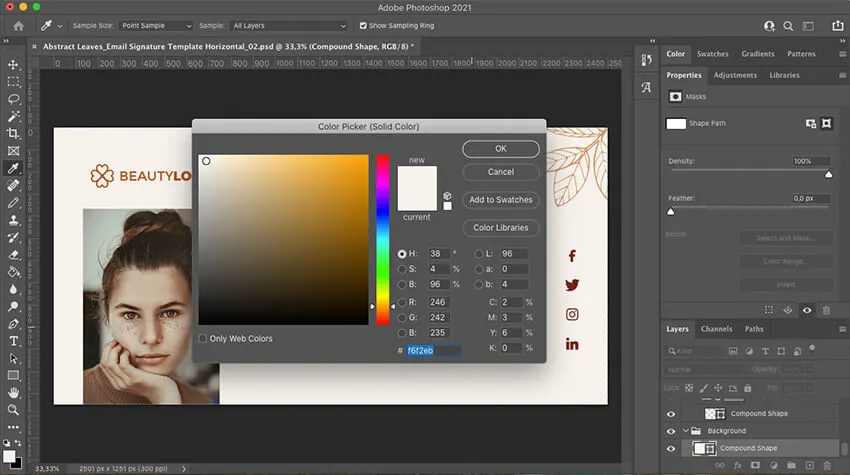Select the S saturation radio button
This screenshot has width=850, height=475.
(402, 269)
